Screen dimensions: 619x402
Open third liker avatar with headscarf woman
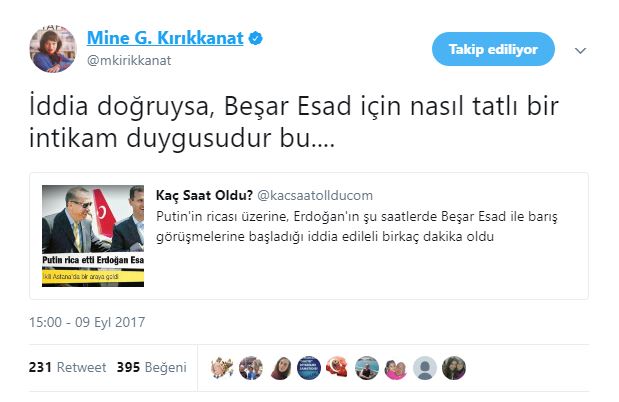280,368
